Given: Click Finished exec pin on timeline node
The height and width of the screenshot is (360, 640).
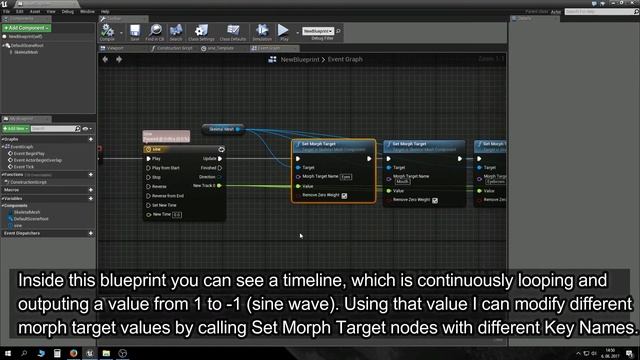Looking at the screenshot, I should [x=220, y=168].
